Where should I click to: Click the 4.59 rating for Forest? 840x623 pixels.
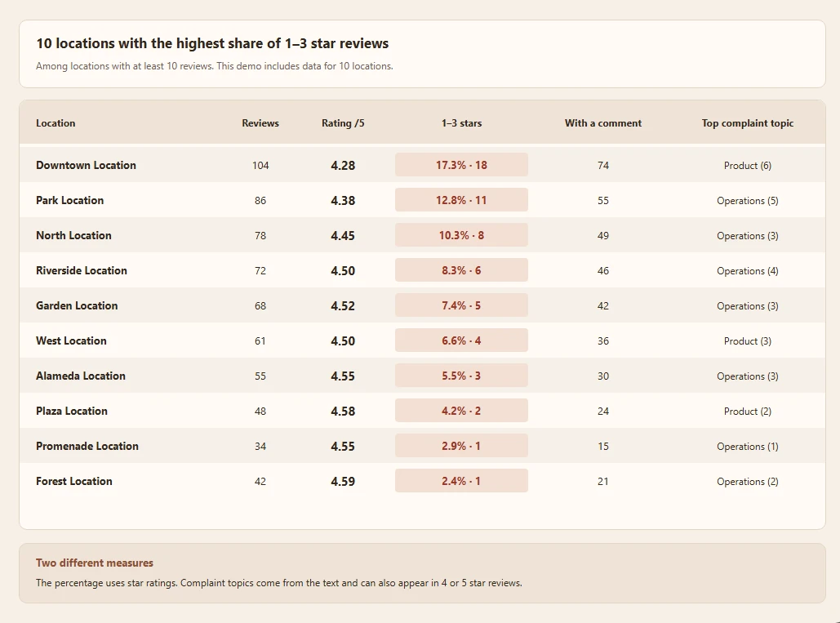click(343, 481)
